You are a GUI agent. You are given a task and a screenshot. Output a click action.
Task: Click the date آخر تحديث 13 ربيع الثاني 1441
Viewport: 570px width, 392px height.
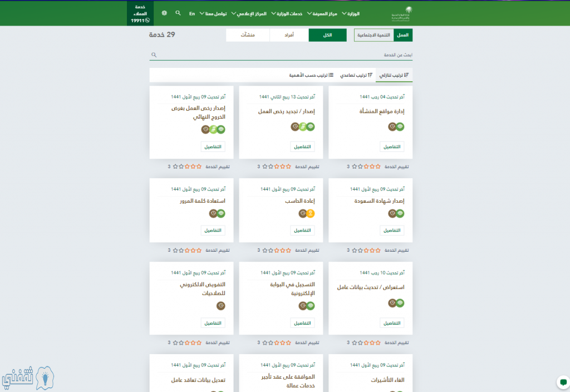pyautogui.click(x=287, y=97)
